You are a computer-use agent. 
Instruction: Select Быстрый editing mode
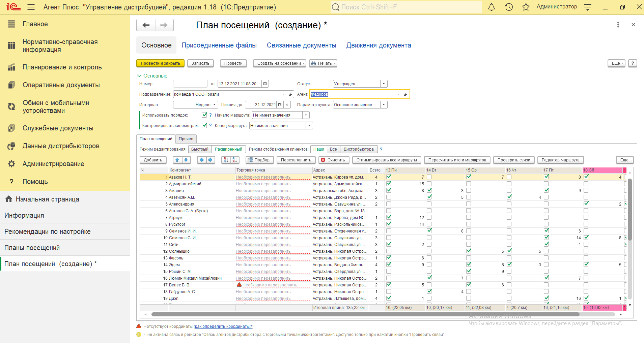click(200, 149)
